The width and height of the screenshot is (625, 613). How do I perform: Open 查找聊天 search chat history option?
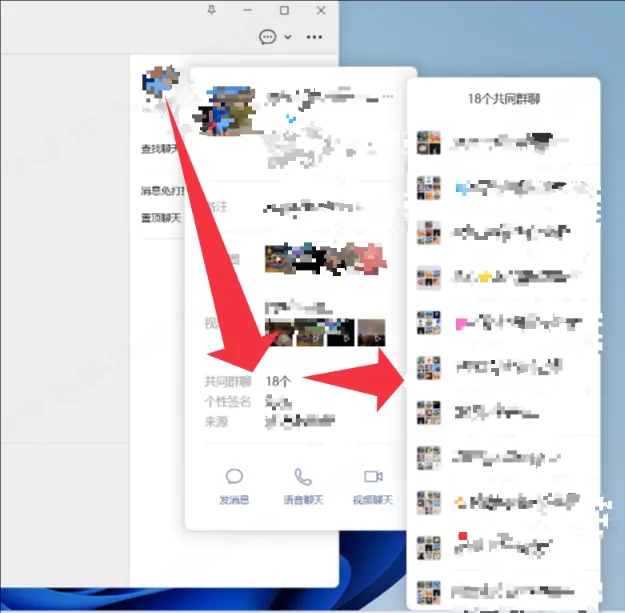pos(160,149)
